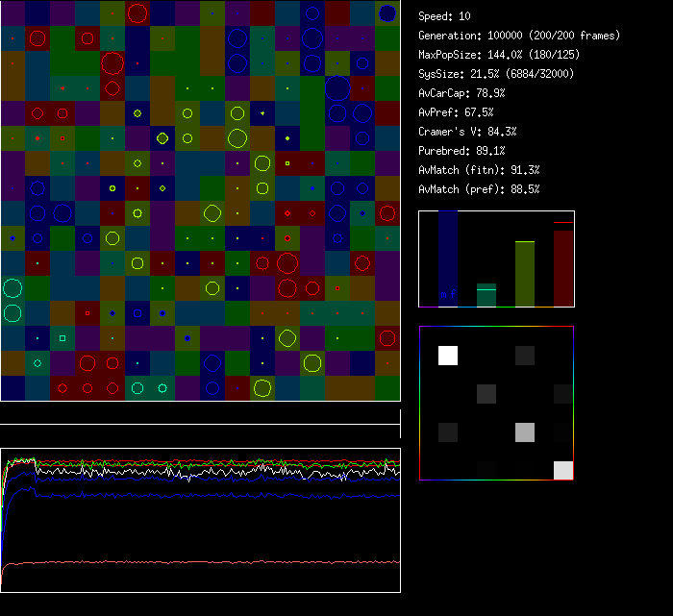Click the "Speed: 10" readout
Viewport: 673px width, 616px height.
click(445, 16)
